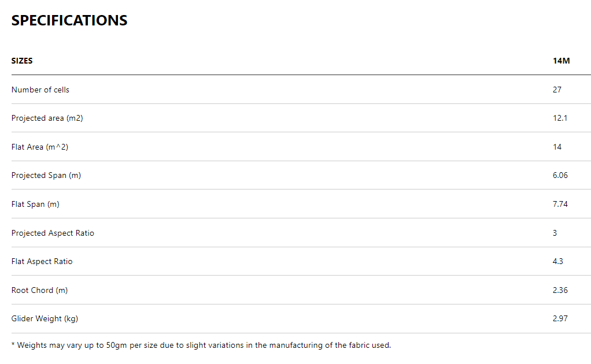591x364 pixels.
Task: Click the Glider Weight (kg) label
Action: pos(45,318)
